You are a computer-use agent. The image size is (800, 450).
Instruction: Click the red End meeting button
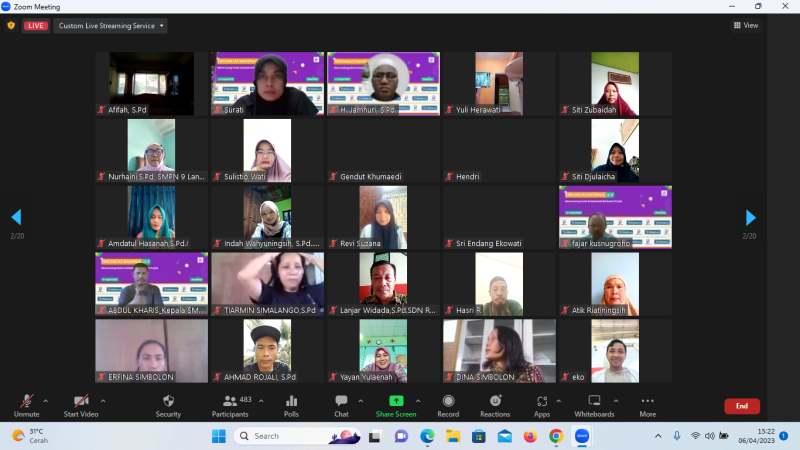(x=741, y=406)
